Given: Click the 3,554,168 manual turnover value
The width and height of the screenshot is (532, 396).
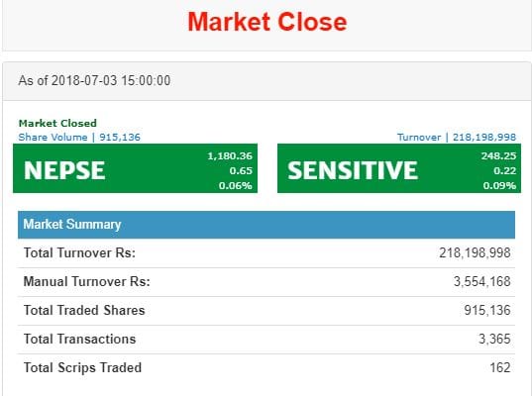Looking at the screenshot, I should click(482, 282).
